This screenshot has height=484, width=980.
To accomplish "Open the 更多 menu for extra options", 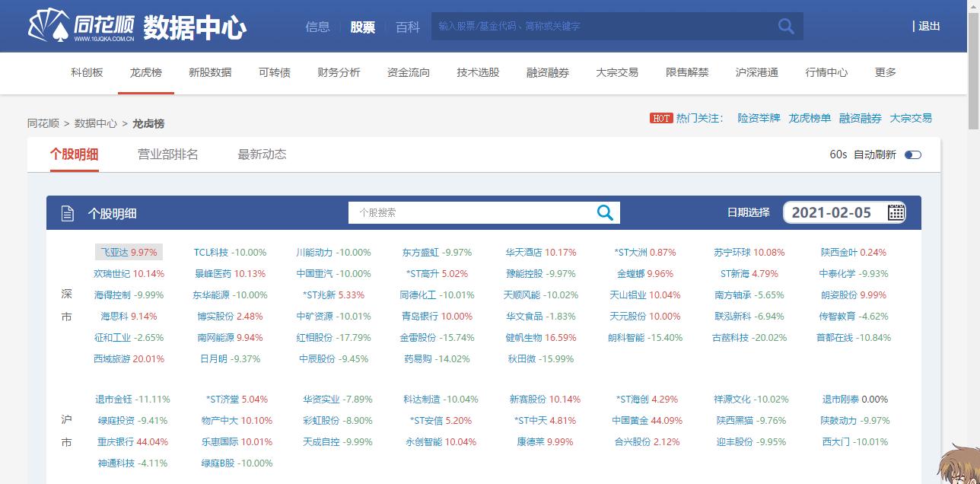I will pyautogui.click(x=885, y=73).
